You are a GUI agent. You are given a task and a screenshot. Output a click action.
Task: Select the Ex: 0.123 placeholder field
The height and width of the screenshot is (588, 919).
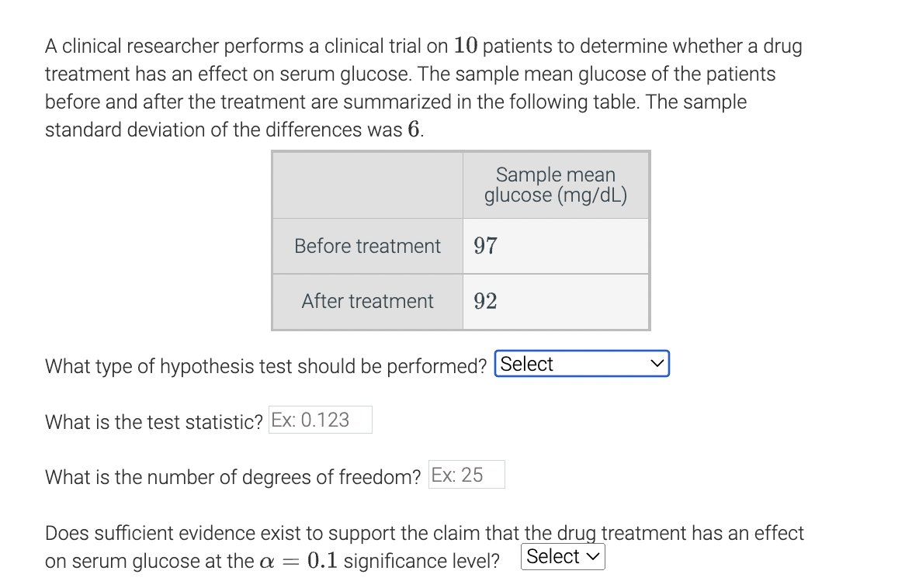(320, 420)
